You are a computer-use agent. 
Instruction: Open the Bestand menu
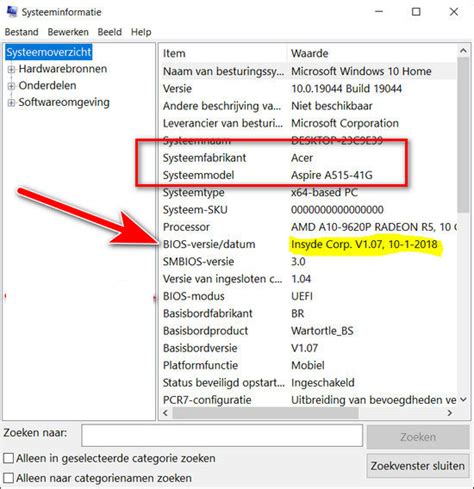click(x=22, y=32)
